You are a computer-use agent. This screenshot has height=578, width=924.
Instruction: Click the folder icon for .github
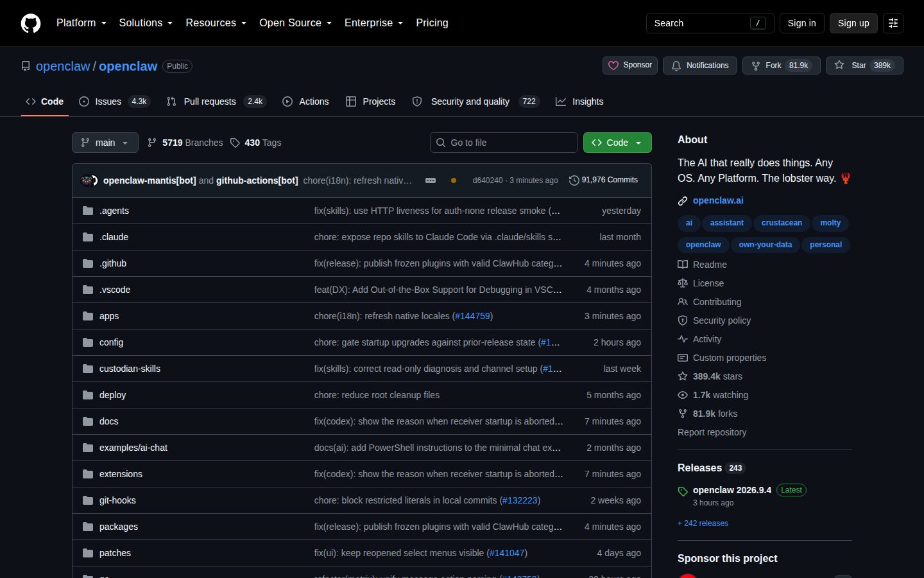(88, 263)
